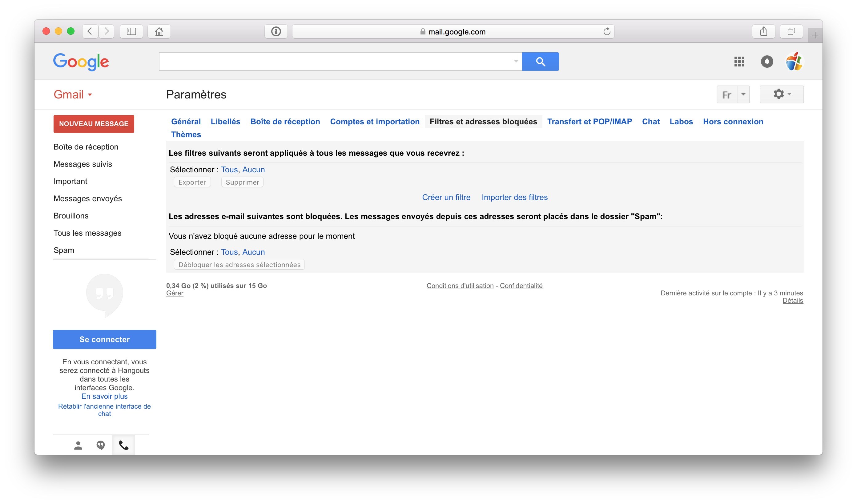Screen dimensions: 857x504
Task: Switch to the Labos tab
Action: (681, 122)
